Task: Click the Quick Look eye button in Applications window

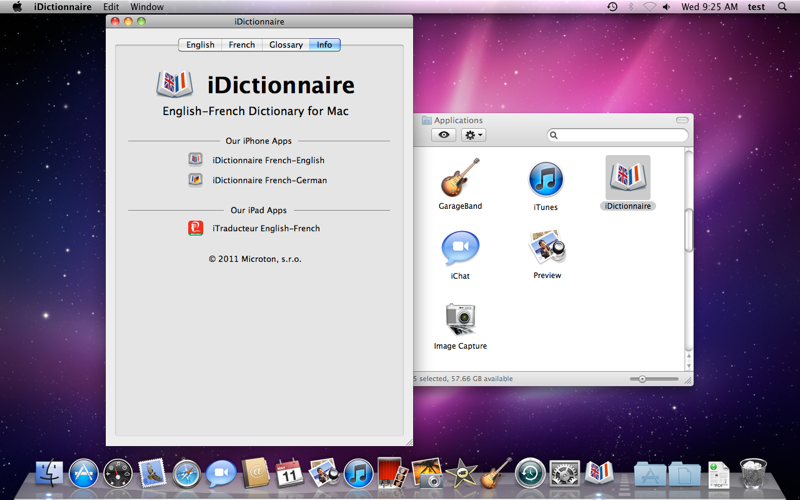Action: [444, 135]
